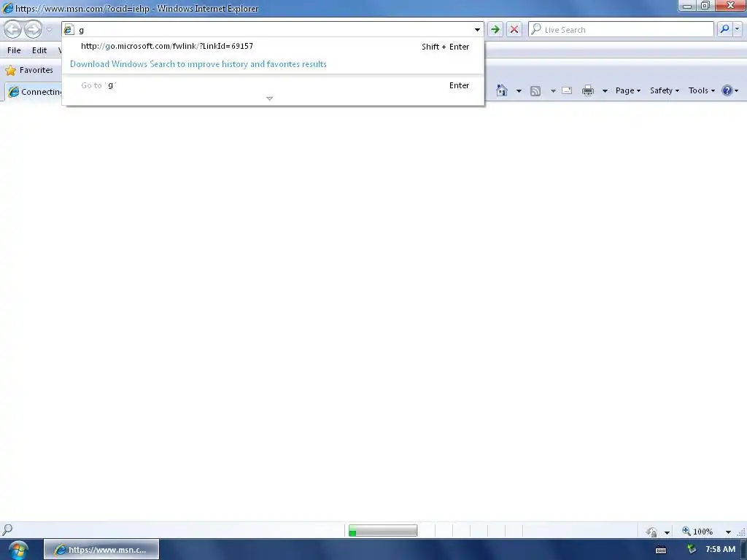Click the green Go arrow button
Viewport: 747px width, 560px height.
coord(495,29)
